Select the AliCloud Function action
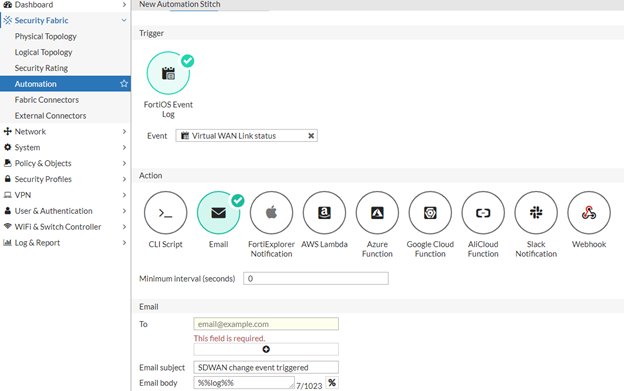 483,213
